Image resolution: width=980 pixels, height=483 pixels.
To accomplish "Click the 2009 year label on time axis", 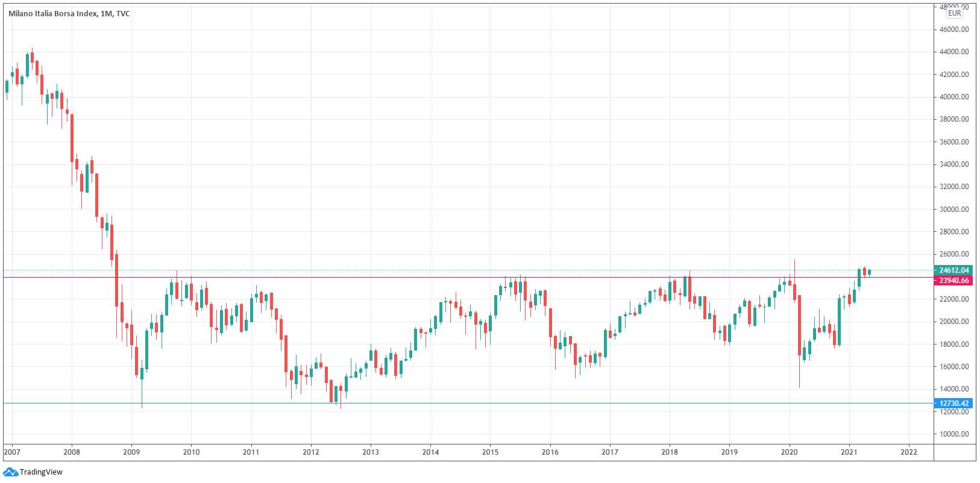I will click(131, 452).
